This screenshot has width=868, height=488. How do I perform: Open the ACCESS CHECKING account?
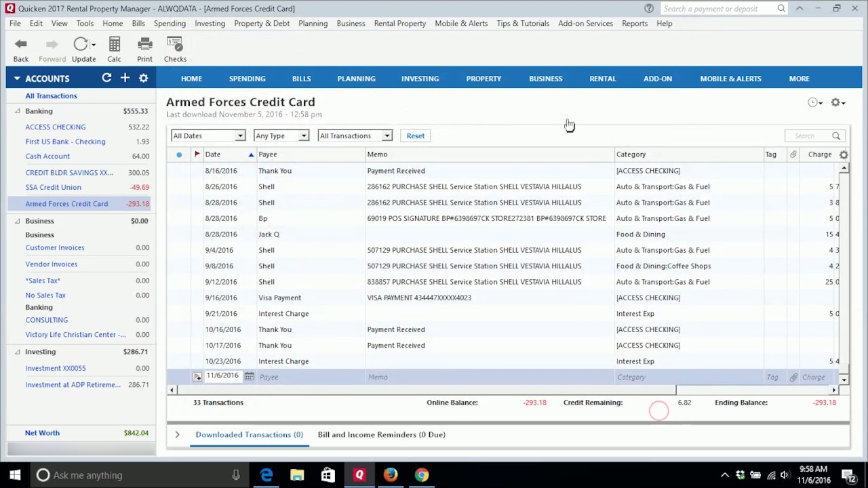pyautogui.click(x=56, y=127)
